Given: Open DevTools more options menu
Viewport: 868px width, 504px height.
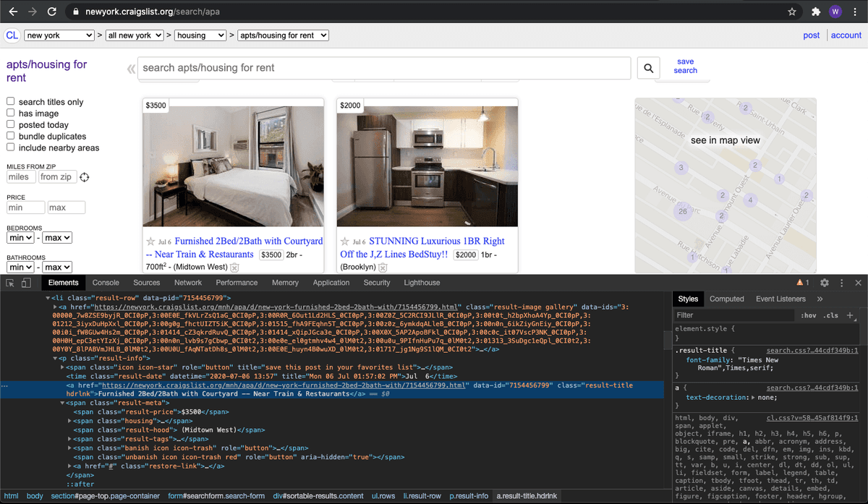Looking at the screenshot, I should [x=841, y=283].
